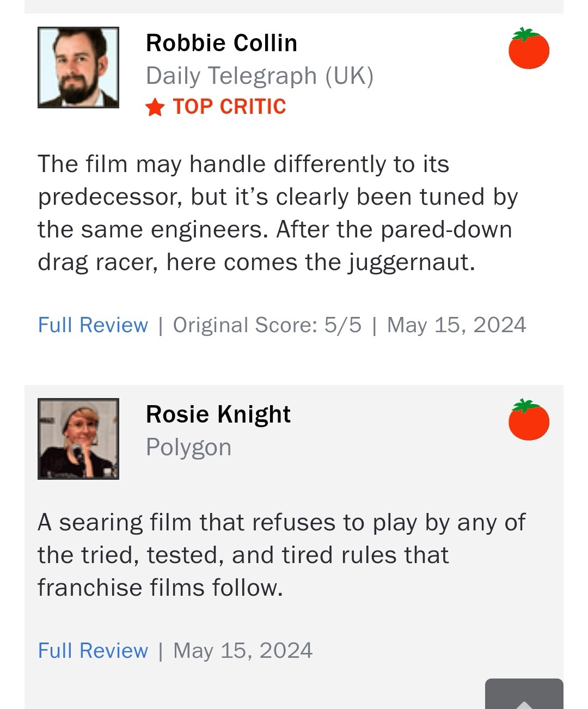
Task: Click the fresh tomato icon on Robbie Collin's review
Action: (529, 49)
